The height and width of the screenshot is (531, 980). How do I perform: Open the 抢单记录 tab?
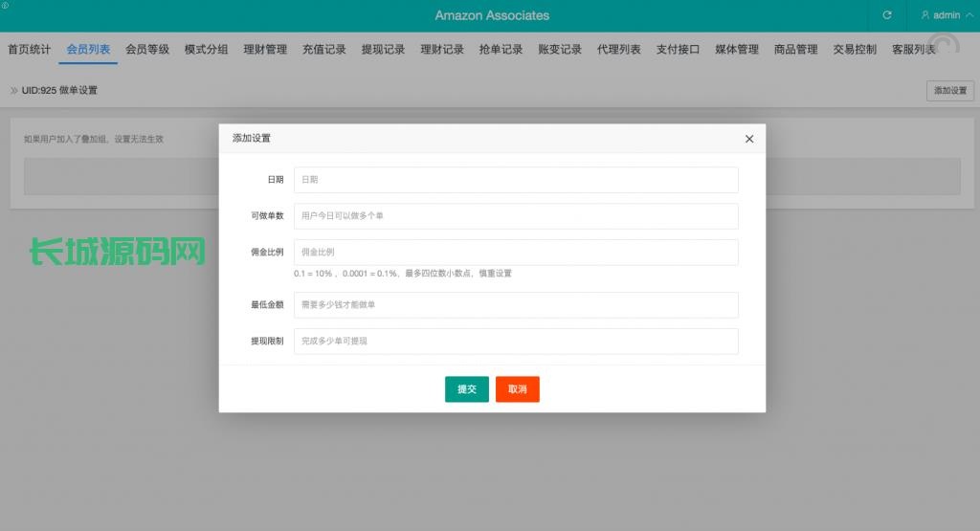coord(501,50)
